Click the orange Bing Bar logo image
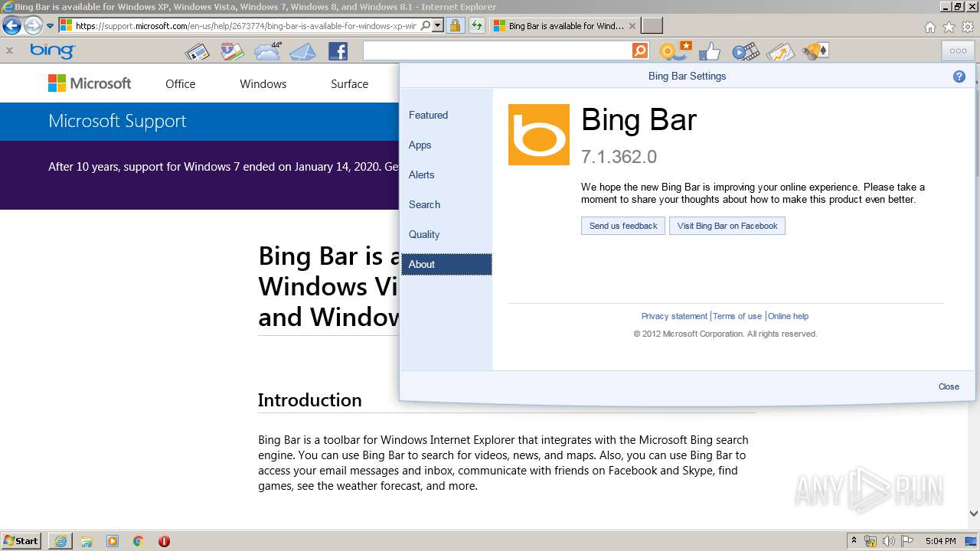 coord(539,135)
